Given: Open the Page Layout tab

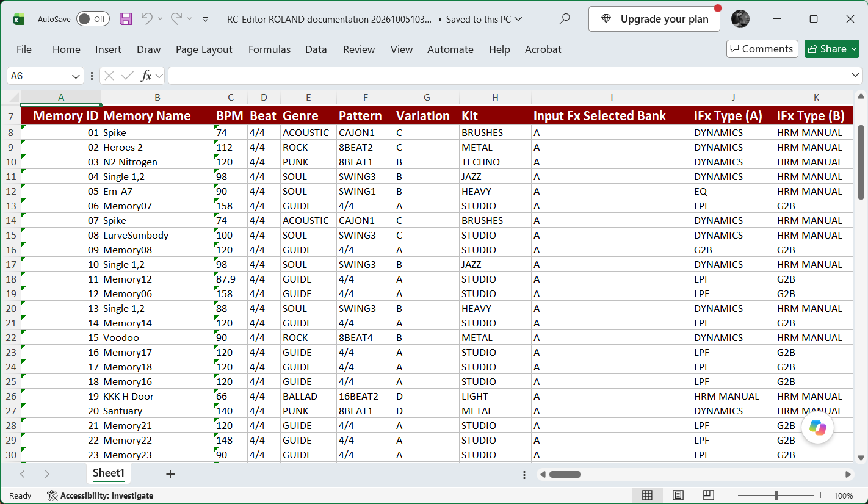Looking at the screenshot, I should [204, 49].
